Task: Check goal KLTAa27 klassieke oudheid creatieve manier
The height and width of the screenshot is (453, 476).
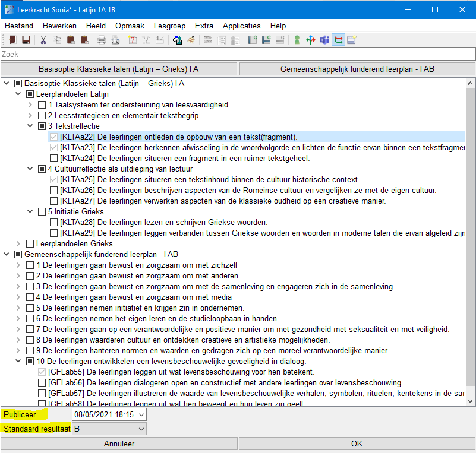Action: (x=53, y=201)
